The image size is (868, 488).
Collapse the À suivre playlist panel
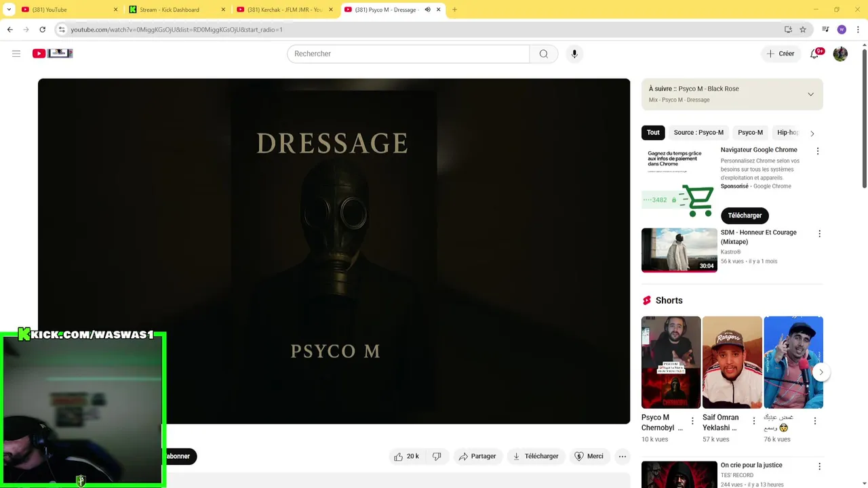810,94
